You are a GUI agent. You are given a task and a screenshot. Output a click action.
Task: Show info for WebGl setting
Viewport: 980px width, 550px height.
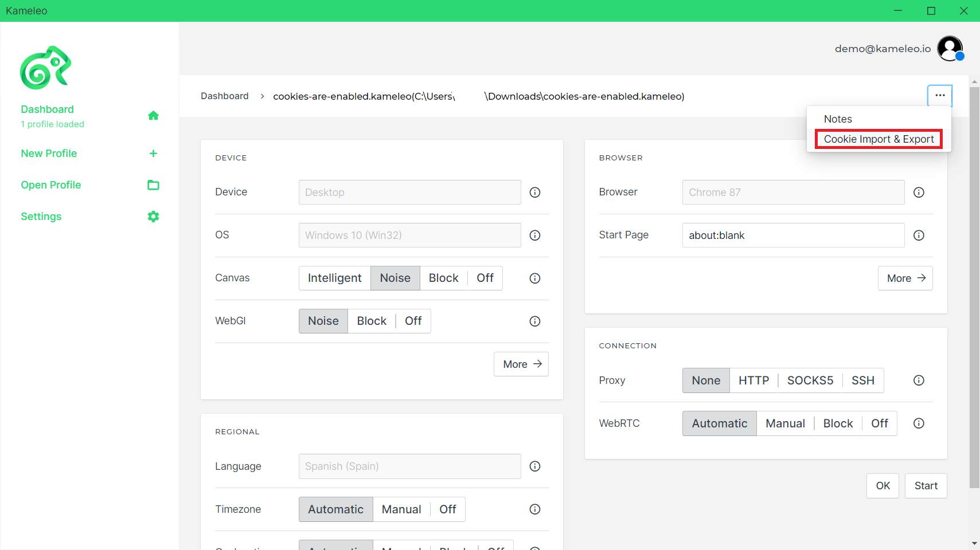point(535,321)
